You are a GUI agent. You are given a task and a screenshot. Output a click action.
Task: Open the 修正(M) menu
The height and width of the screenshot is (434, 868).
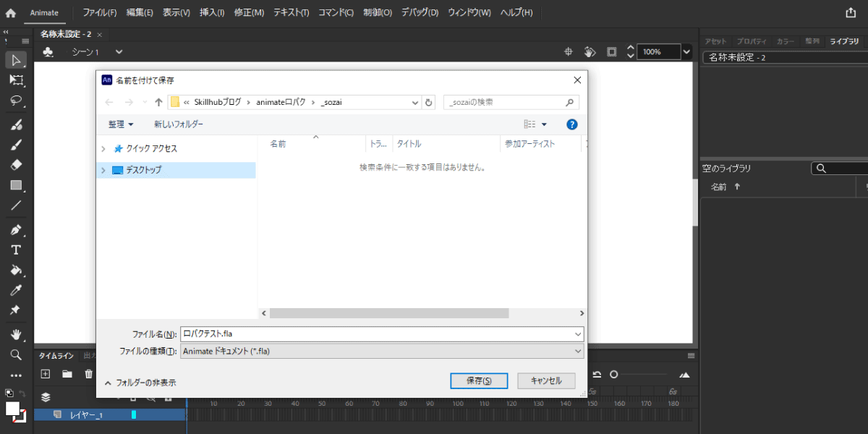(249, 12)
